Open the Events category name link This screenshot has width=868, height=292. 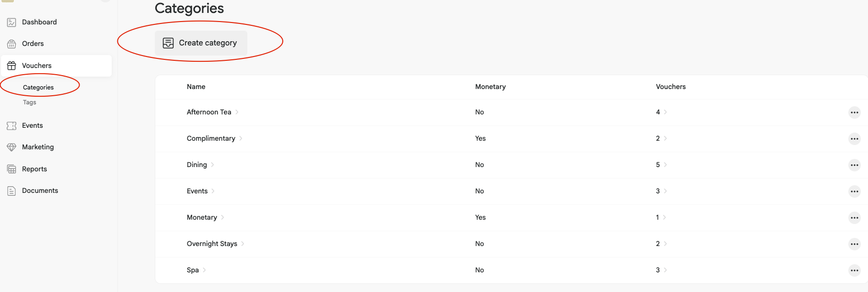[197, 191]
